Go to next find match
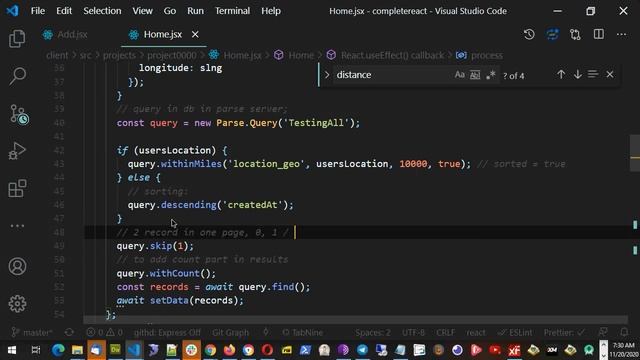This screenshot has height=360, width=640. click(578, 74)
